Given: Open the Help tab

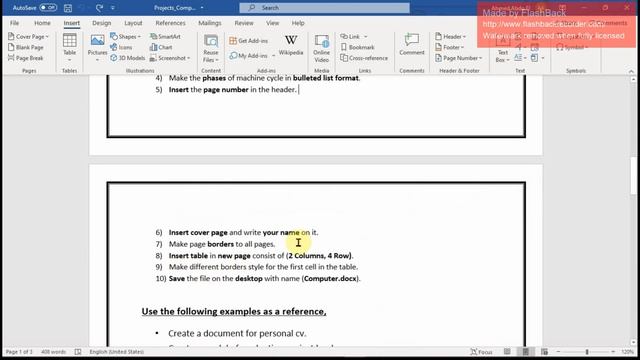Looking at the screenshot, I should tap(298, 23).
